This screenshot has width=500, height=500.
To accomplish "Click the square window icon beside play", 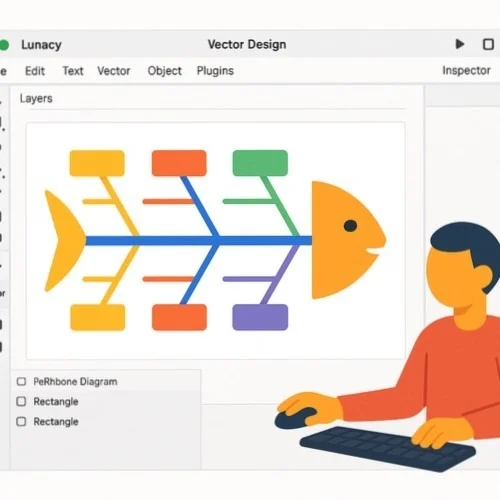I will [488, 44].
